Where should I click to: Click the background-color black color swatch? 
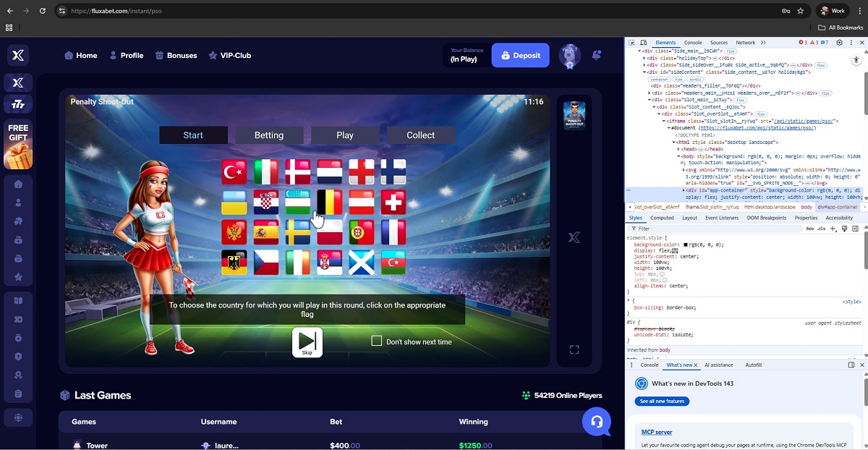pos(686,245)
